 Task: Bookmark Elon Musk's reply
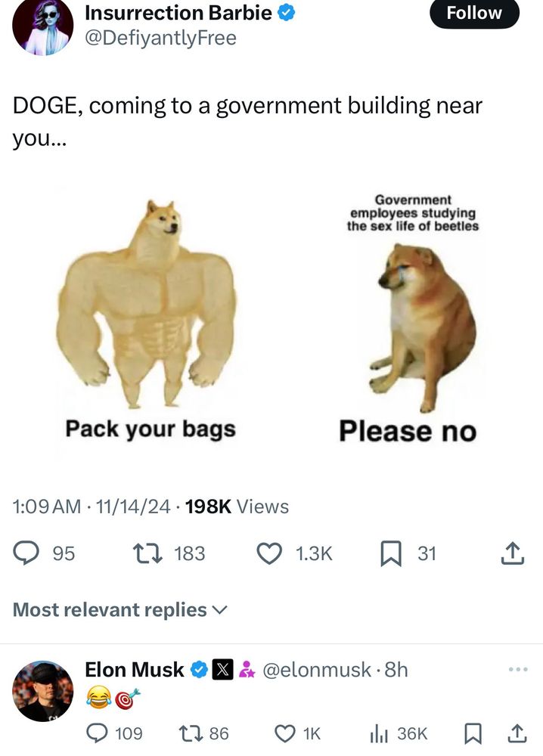coord(472,734)
